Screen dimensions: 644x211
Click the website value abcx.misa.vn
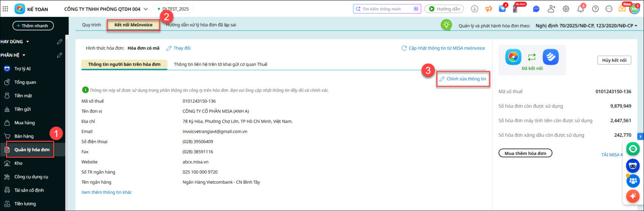click(196, 162)
